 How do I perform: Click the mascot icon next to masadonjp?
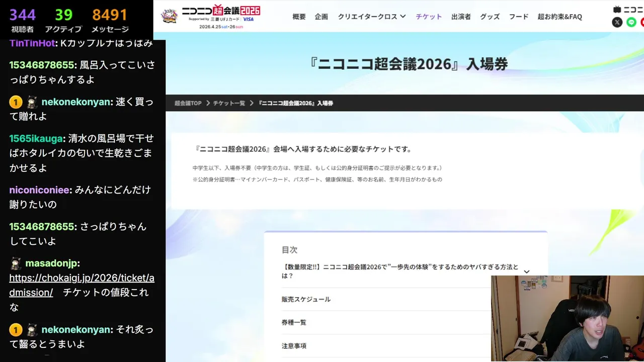[x=16, y=263]
